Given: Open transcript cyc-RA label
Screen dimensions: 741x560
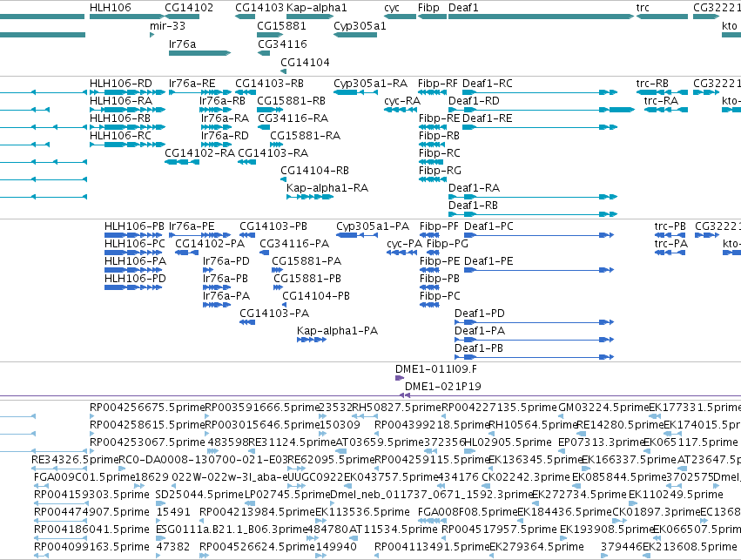Looking at the screenshot, I should pyautogui.click(x=402, y=101).
